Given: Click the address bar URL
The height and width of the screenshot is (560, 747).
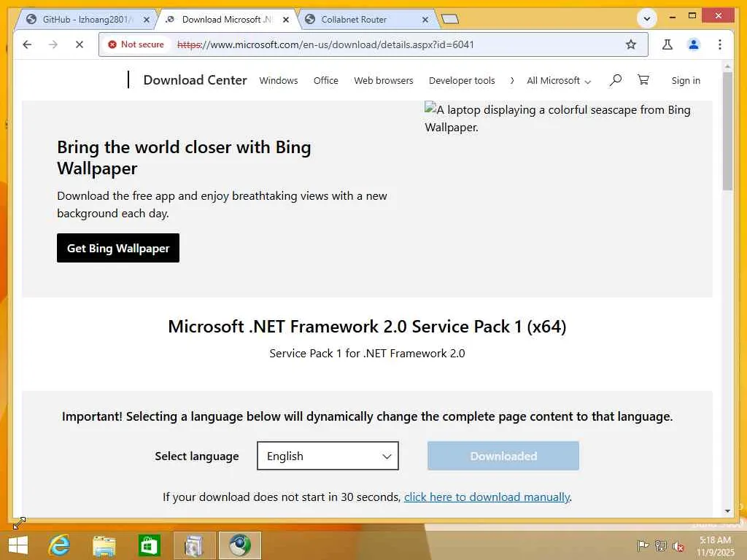Looking at the screenshot, I should (x=325, y=44).
